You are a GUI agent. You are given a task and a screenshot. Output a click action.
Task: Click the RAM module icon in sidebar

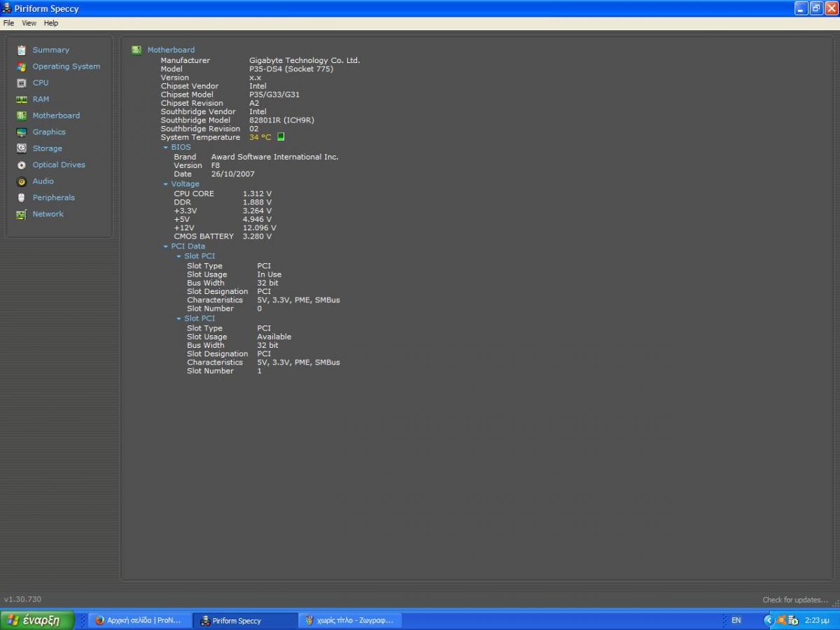pyautogui.click(x=21, y=99)
